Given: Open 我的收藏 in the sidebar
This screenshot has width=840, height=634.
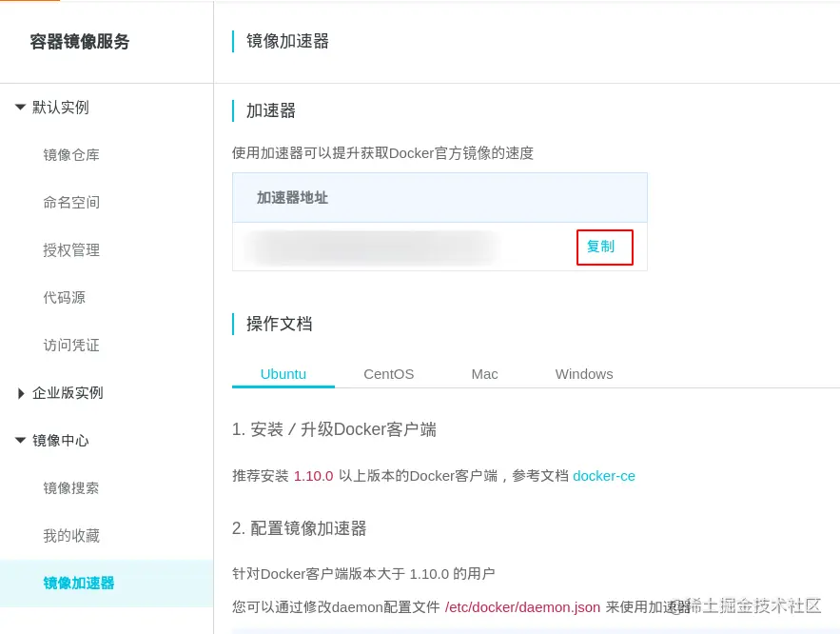Looking at the screenshot, I should coord(70,535).
